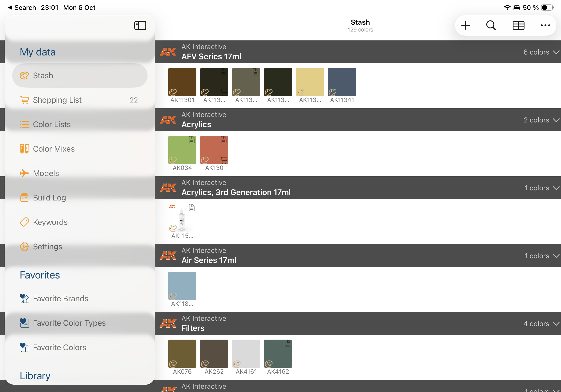Collapse the AFV Series 17ml section
This screenshot has width=561, height=392.
coord(556,52)
